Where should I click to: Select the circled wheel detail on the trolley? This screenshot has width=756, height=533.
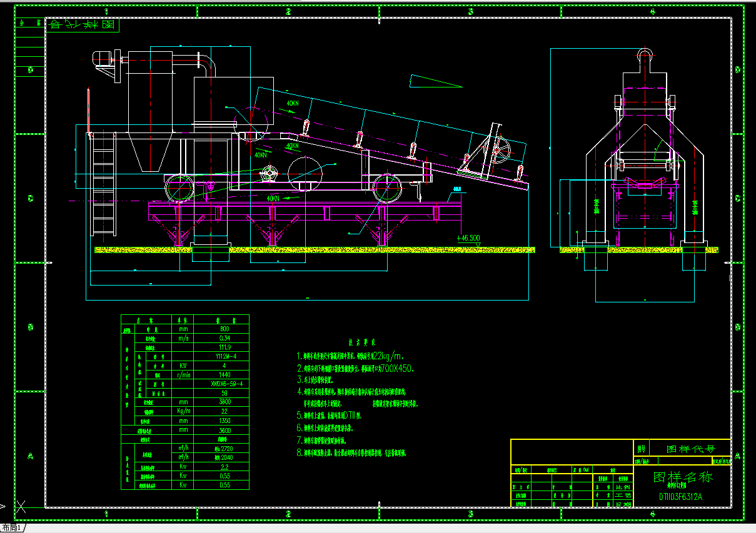click(x=269, y=173)
